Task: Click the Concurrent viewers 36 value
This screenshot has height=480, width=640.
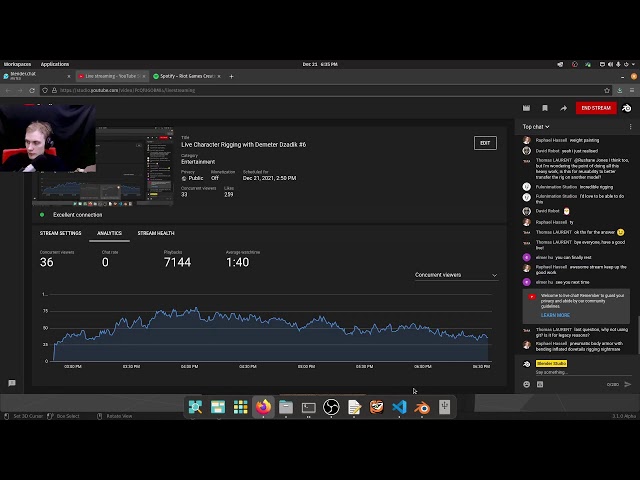Action: (x=47, y=262)
